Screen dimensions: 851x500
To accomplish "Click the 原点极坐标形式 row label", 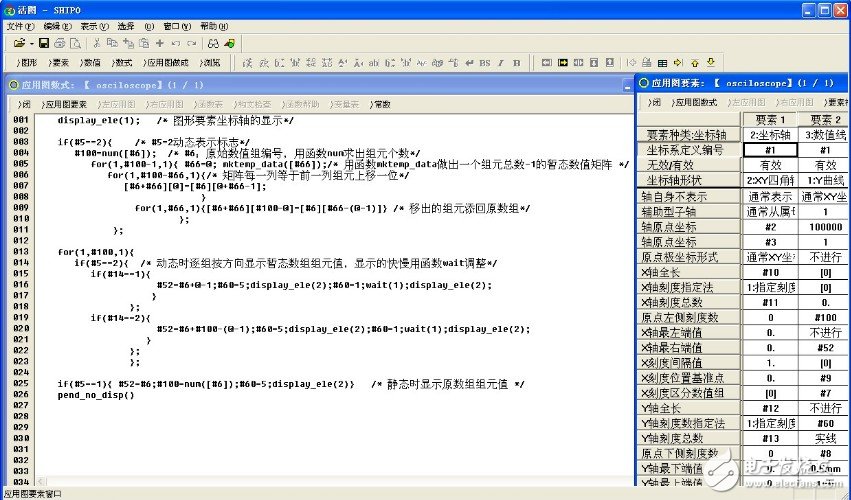I will coord(688,257).
